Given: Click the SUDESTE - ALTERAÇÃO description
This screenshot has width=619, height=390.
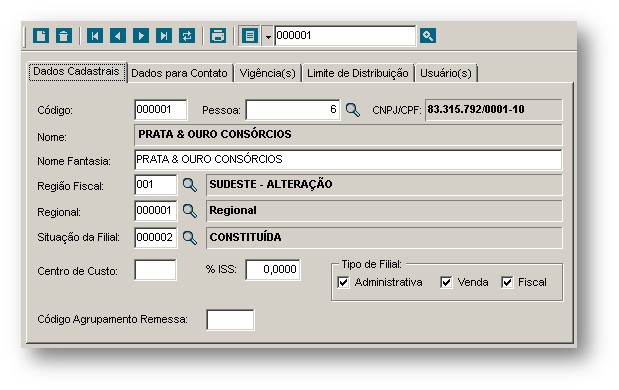Looking at the screenshot, I should point(271,184).
